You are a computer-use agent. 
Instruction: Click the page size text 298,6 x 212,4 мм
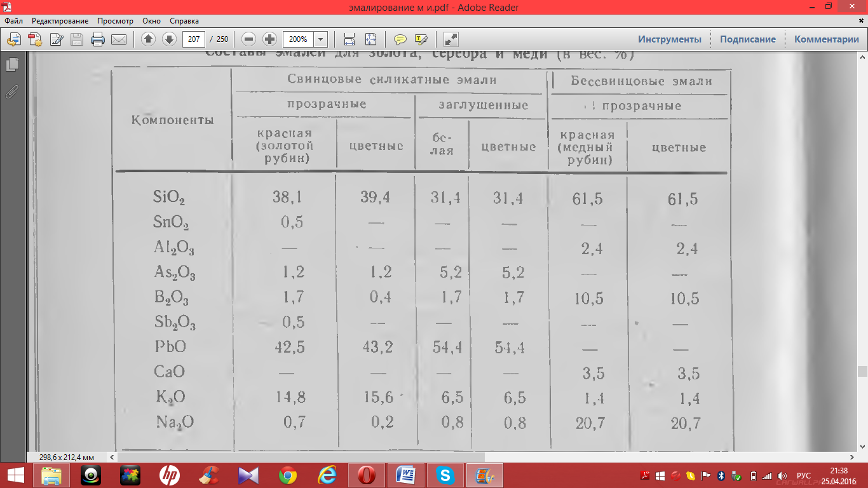click(66, 457)
